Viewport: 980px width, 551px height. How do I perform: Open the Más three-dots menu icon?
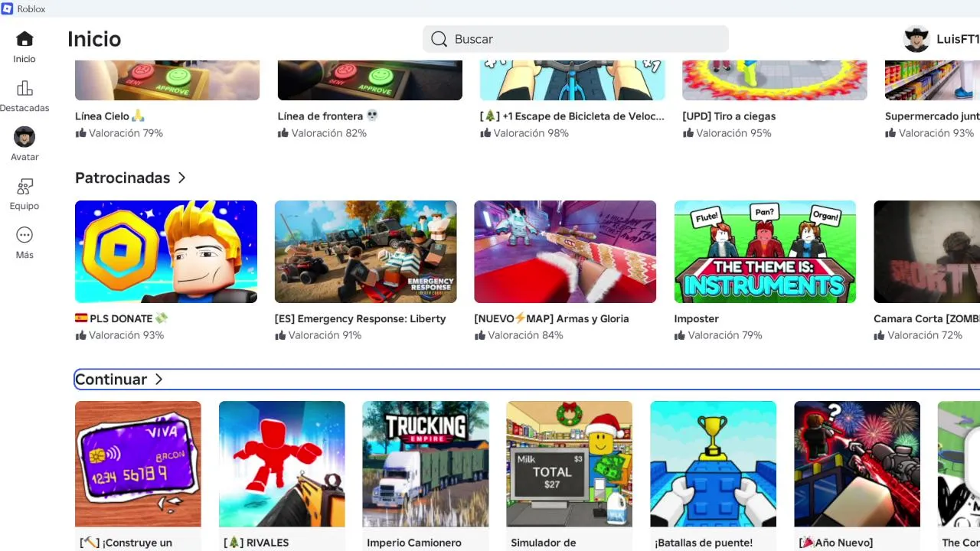pyautogui.click(x=24, y=235)
